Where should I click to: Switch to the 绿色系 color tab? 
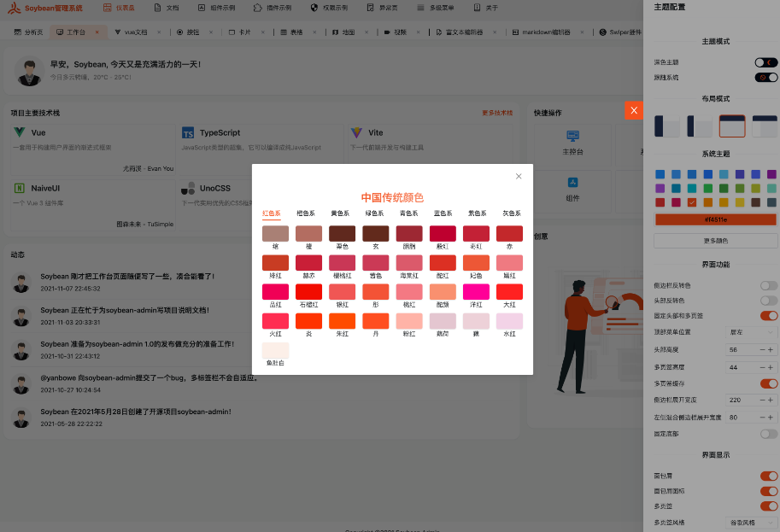374,213
